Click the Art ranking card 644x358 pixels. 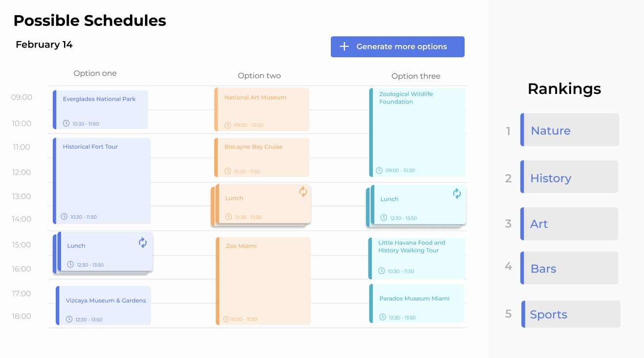569,224
